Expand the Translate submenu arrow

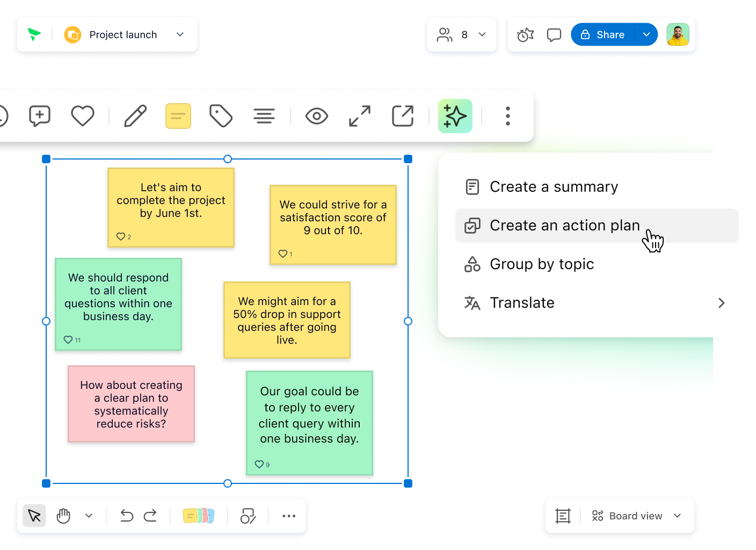[722, 303]
